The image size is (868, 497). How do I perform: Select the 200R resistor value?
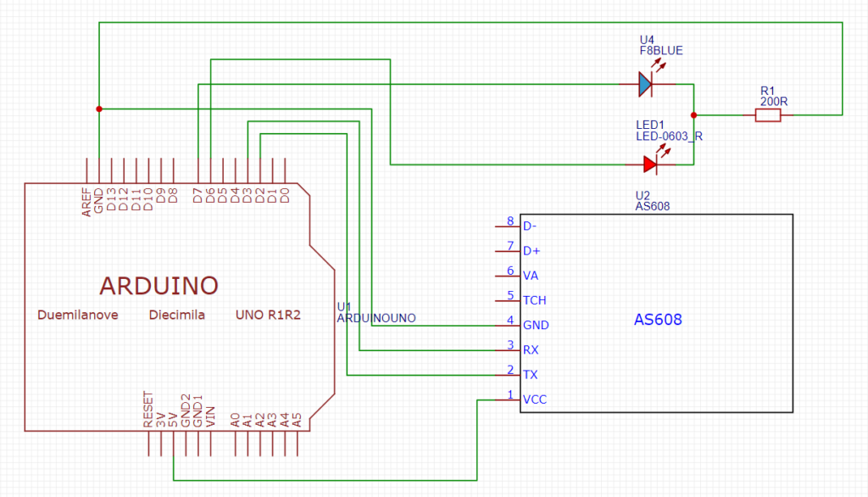coord(774,102)
